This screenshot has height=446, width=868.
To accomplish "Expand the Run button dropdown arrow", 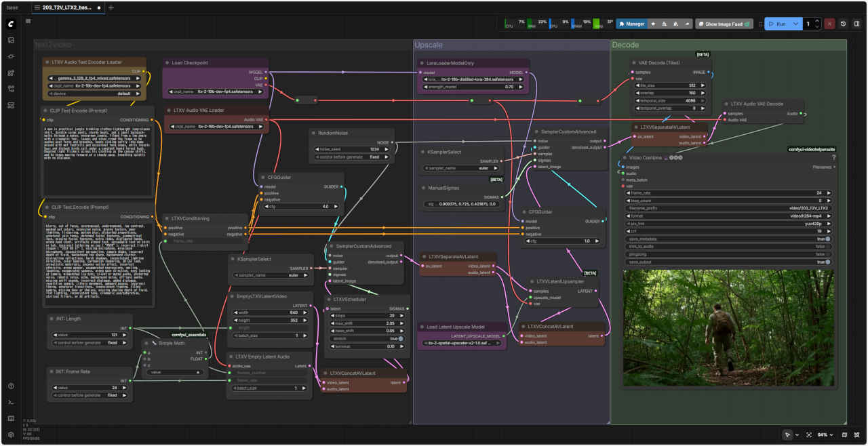I will [796, 24].
